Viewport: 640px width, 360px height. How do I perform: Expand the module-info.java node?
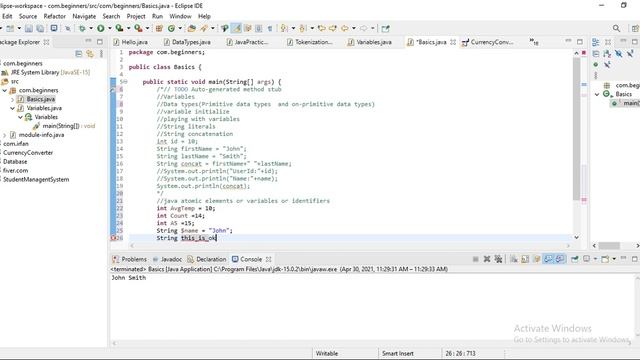coord(4,135)
